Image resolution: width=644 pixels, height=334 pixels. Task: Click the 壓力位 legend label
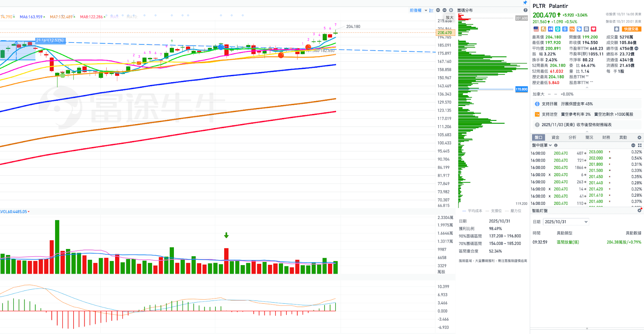(x=516, y=211)
